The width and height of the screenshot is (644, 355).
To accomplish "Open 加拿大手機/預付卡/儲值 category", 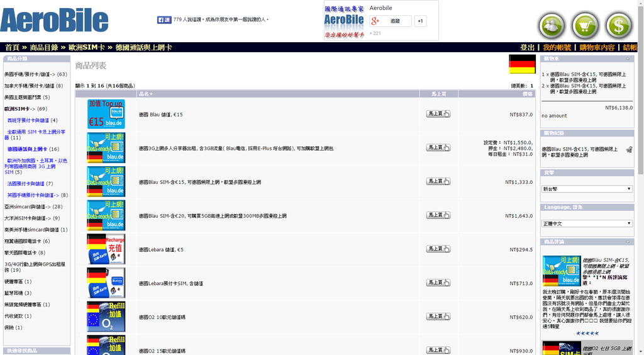I will [29, 86].
